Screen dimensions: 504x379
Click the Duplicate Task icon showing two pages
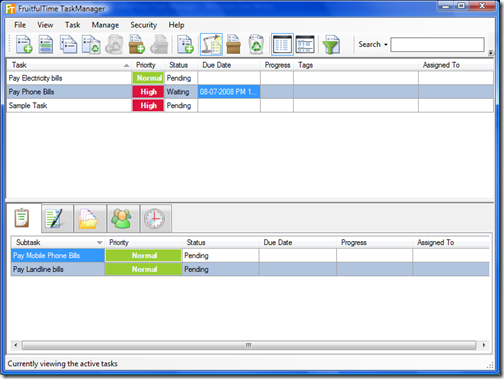click(x=68, y=44)
